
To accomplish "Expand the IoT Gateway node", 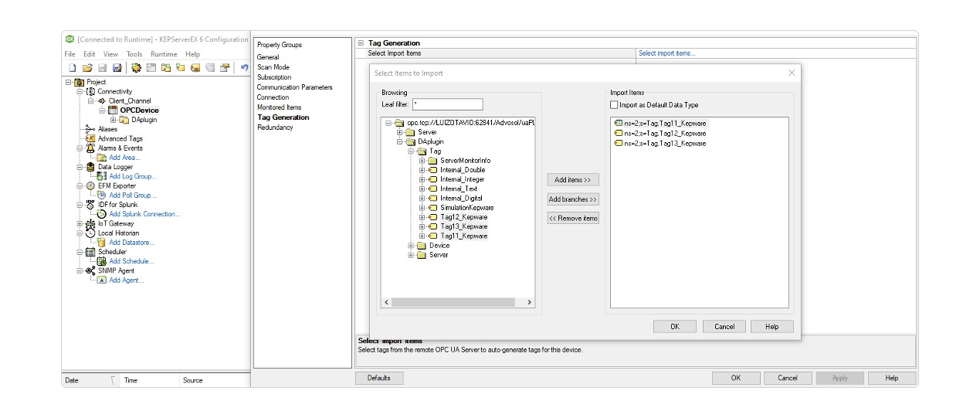I will (x=80, y=223).
